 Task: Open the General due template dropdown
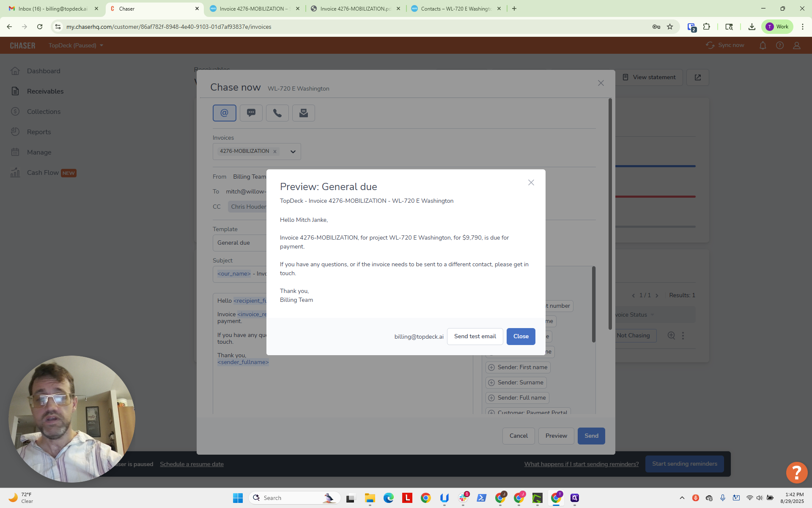(240, 243)
